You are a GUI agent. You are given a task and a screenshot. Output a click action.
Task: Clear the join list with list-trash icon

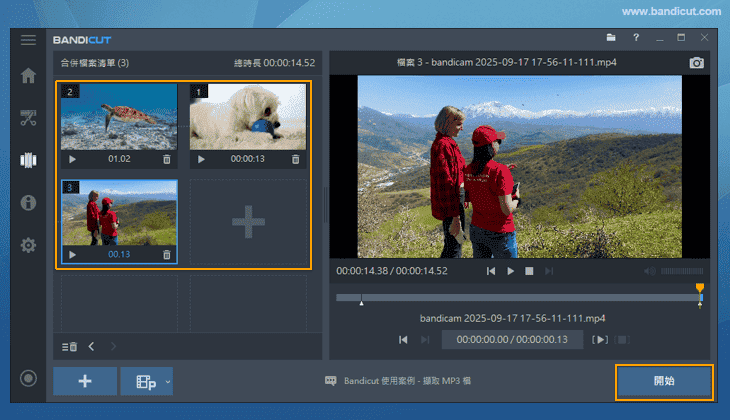69,347
